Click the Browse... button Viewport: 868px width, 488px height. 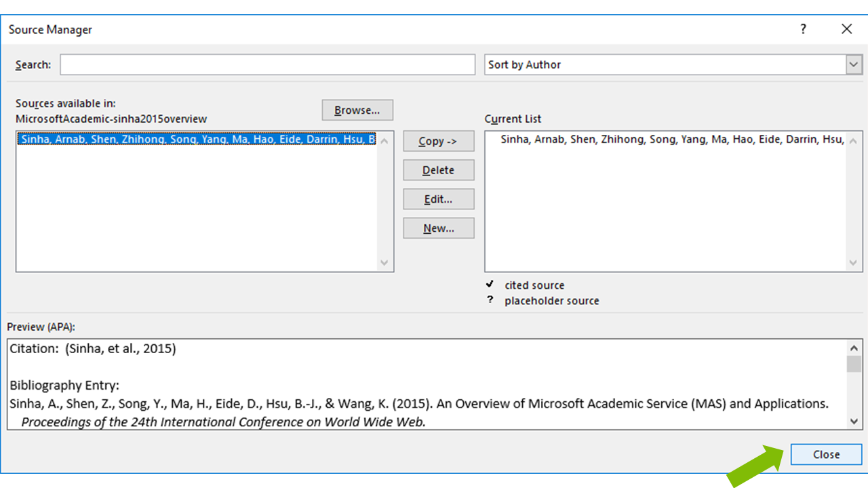357,110
